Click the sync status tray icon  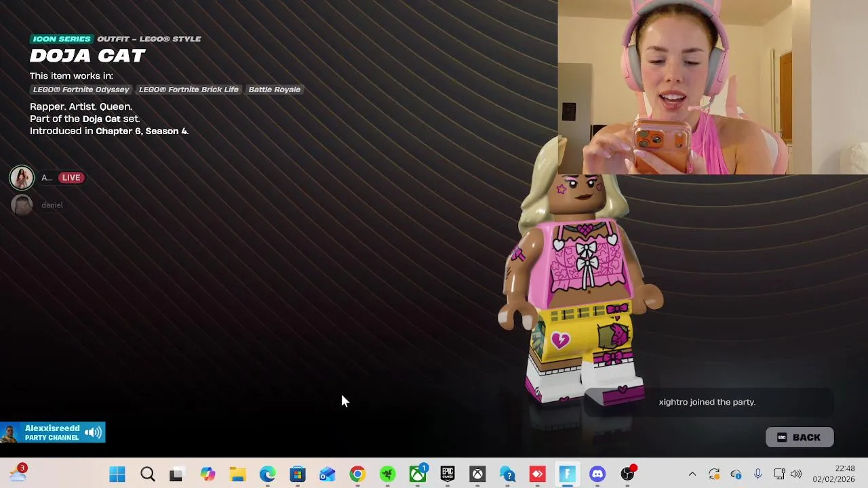[714, 474]
